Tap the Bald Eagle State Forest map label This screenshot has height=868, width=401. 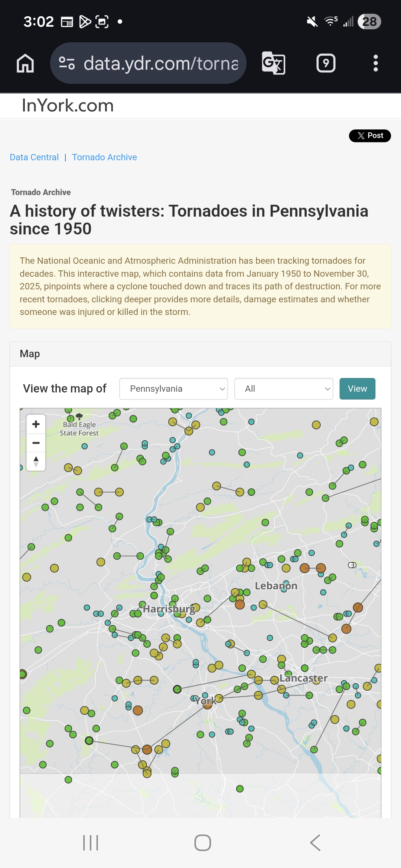(x=79, y=429)
